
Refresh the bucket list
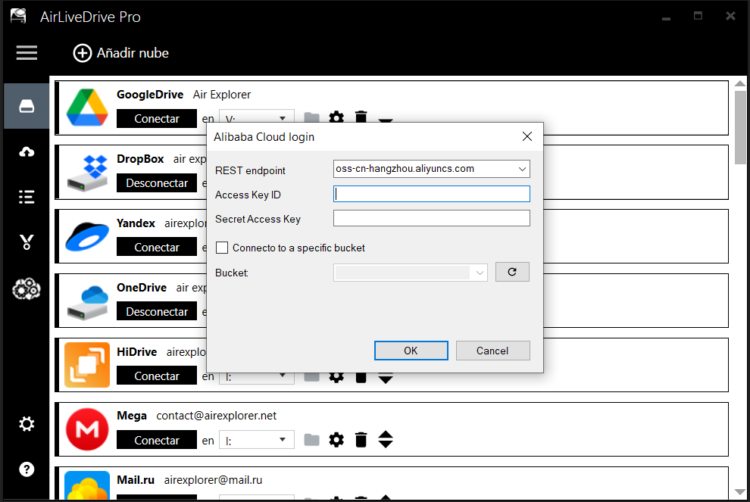(512, 272)
